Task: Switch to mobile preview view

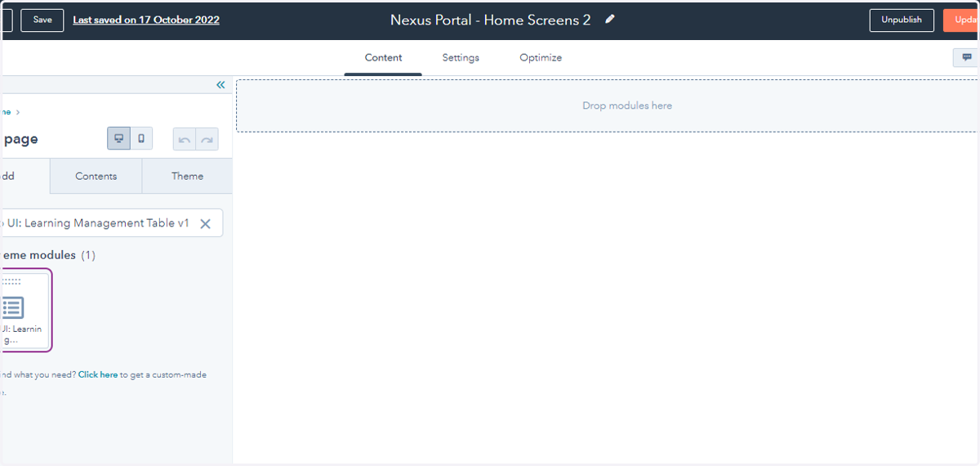Action: [x=141, y=139]
